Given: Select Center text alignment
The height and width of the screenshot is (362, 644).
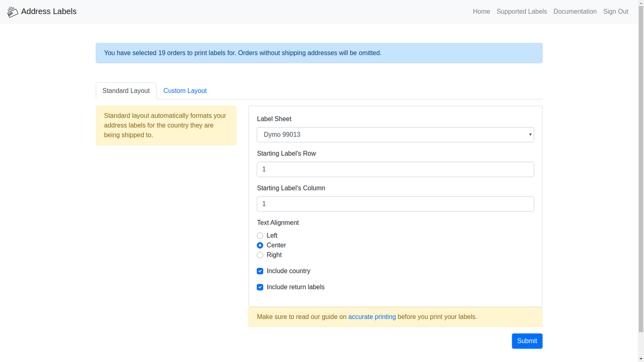Looking at the screenshot, I should click(260, 245).
